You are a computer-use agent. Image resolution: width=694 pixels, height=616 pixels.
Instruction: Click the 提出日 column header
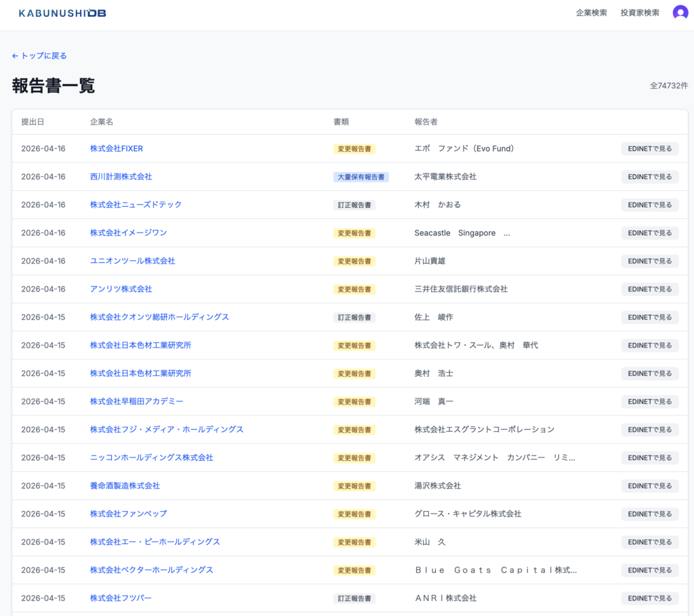click(x=33, y=122)
